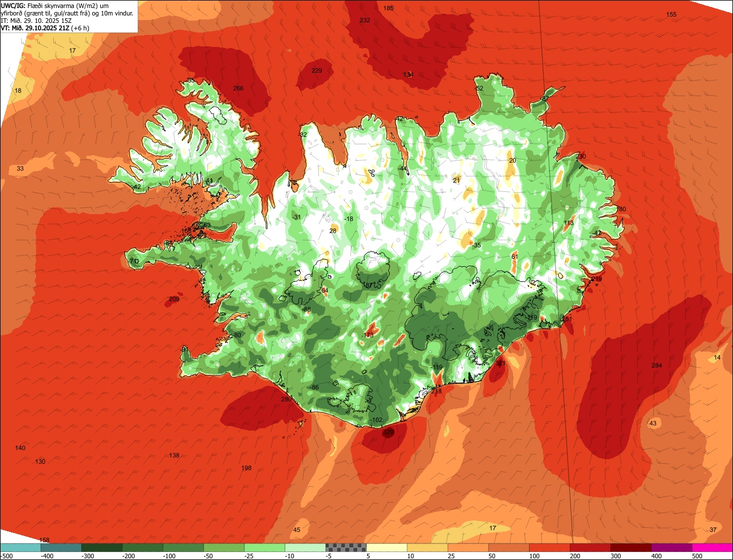The width and height of the screenshot is (733, 560).
Task: Click the pale yellow 5 to 10 legend swatch
Action: (x=387, y=547)
